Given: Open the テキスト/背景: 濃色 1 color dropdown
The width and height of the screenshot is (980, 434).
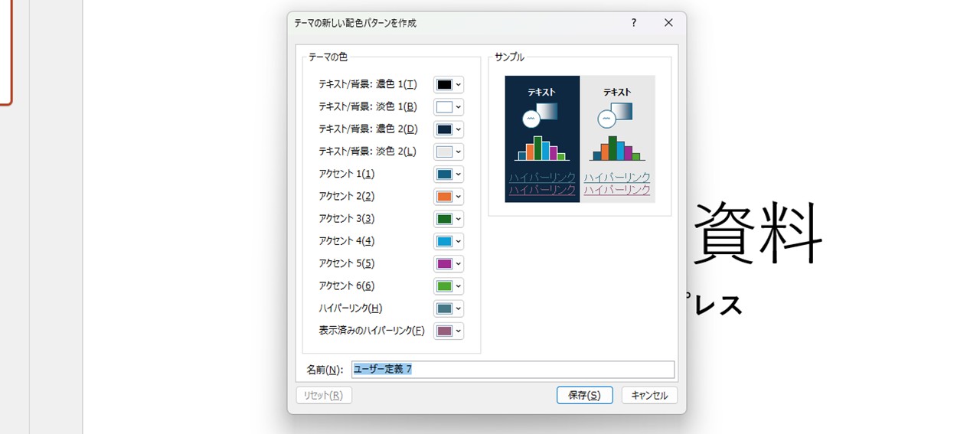Looking at the screenshot, I should [449, 85].
